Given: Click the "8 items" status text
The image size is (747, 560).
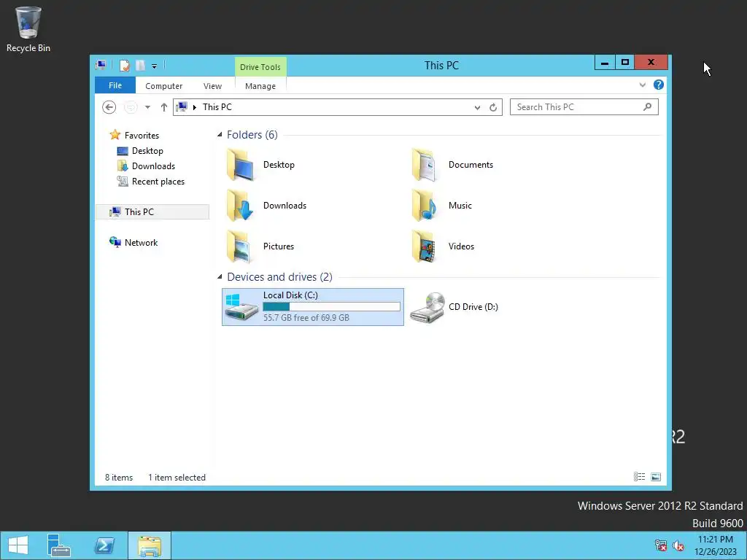Looking at the screenshot, I should point(119,478).
